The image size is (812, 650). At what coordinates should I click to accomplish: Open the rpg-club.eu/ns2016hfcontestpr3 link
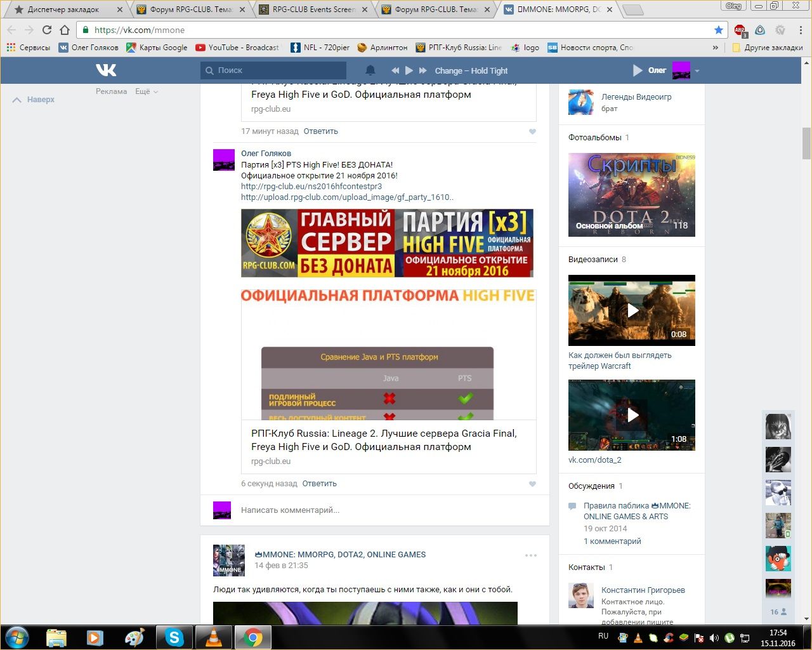311,187
